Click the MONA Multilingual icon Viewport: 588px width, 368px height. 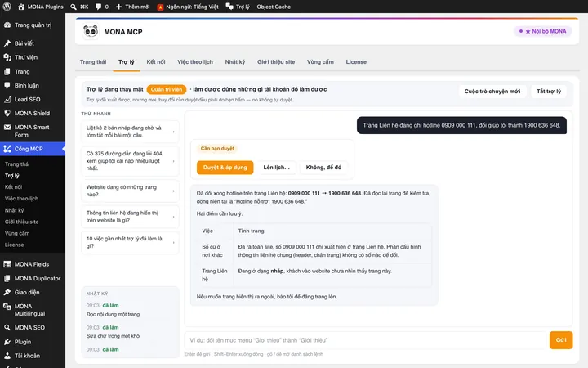coord(7,307)
